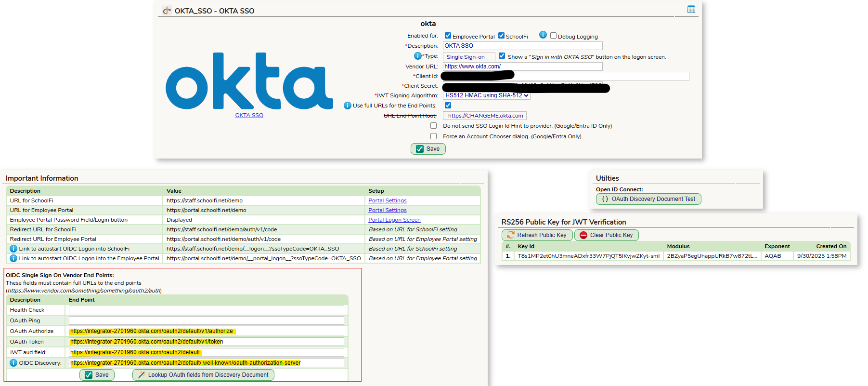Enable Debug Logging checkbox
The height and width of the screenshot is (386, 868).
554,36
